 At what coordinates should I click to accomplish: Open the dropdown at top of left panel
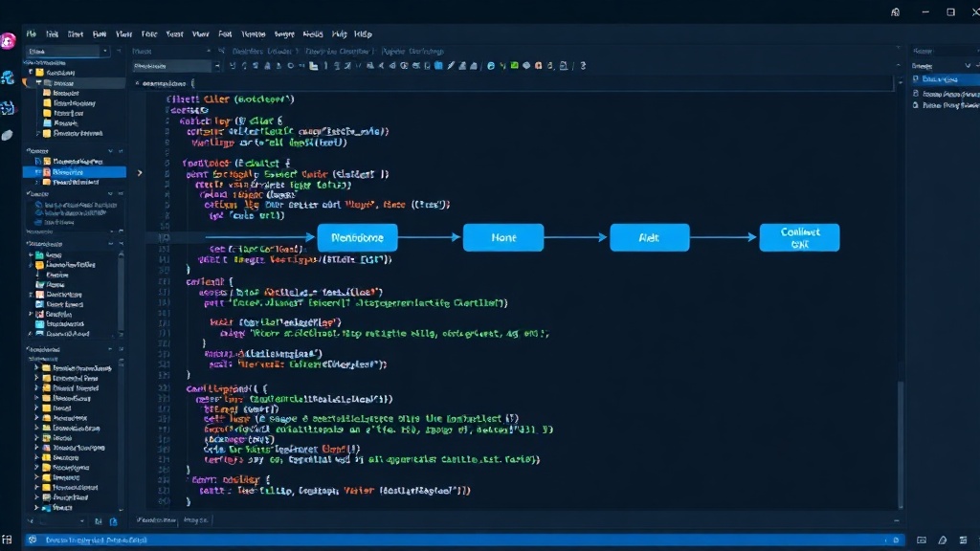click(68, 52)
